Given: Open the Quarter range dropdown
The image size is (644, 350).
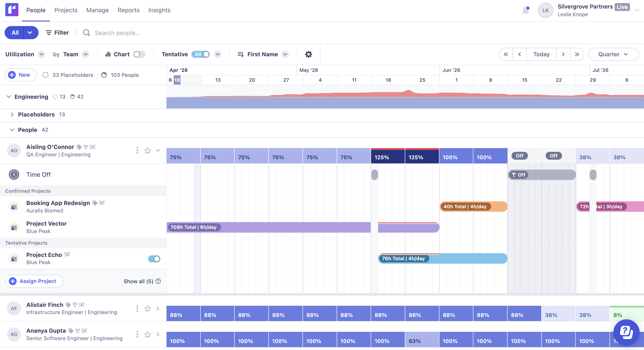Looking at the screenshot, I should point(613,54).
